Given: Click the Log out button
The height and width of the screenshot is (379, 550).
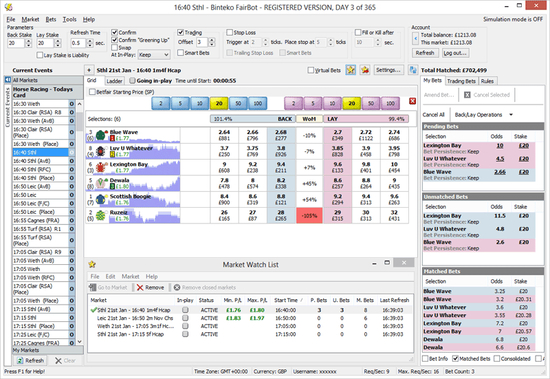Looking at the screenshot, I should tap(455, 53).
